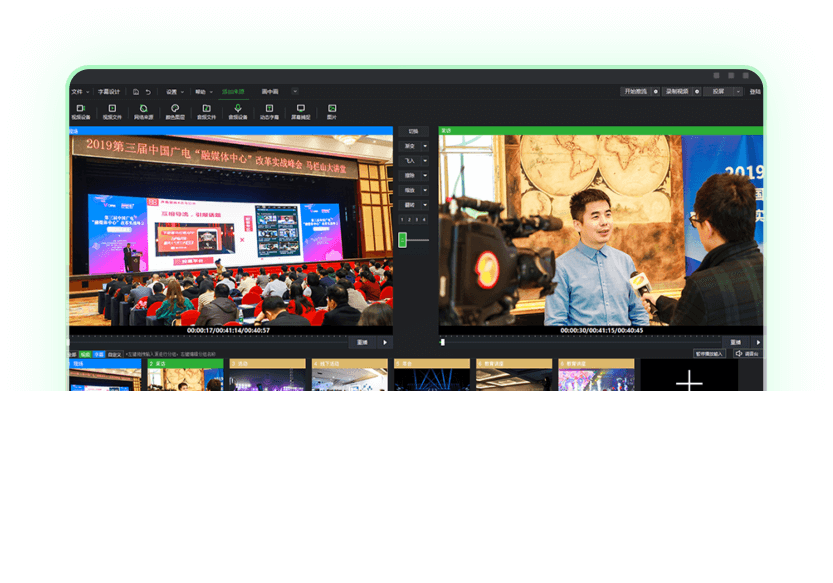Open the 翻转 transition dropdown arrow

pyautogui.click(x=425, y=205)
